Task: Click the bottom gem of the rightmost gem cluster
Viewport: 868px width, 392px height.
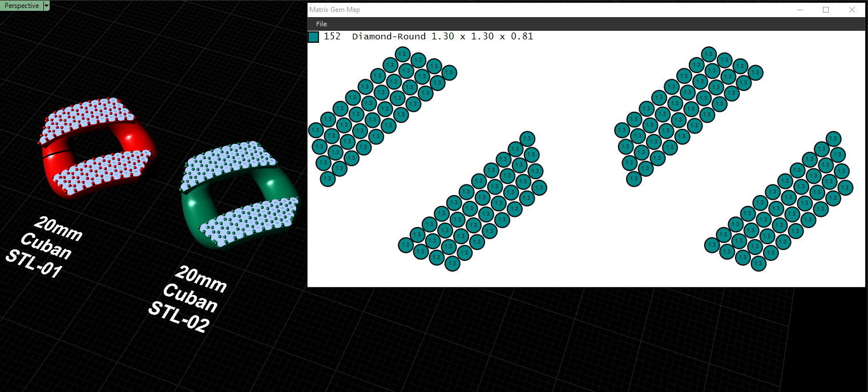Action: [758, 263]
